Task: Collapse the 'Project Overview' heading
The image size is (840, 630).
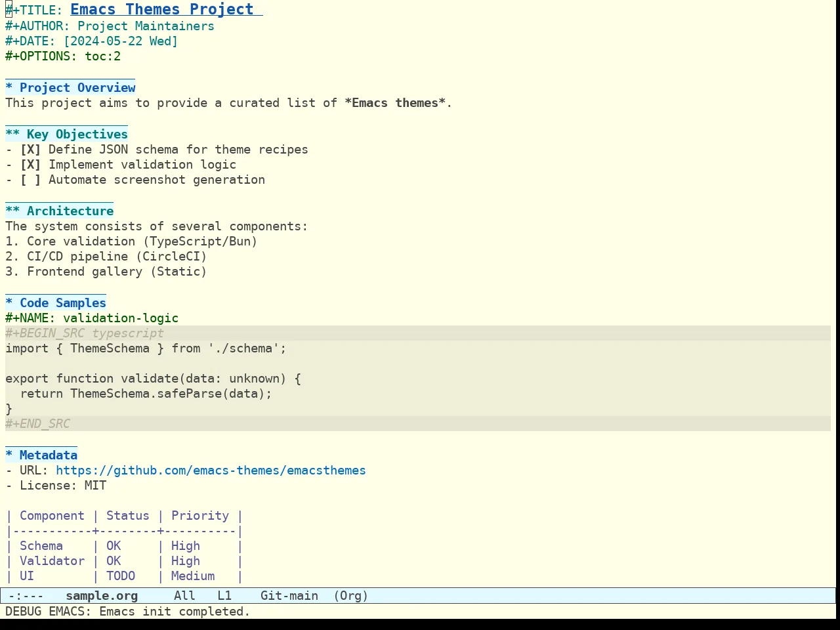Action: 70,88
